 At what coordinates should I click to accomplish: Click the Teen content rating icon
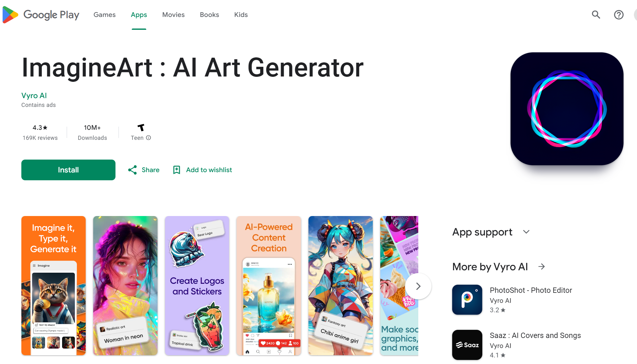tap(141, 127)
